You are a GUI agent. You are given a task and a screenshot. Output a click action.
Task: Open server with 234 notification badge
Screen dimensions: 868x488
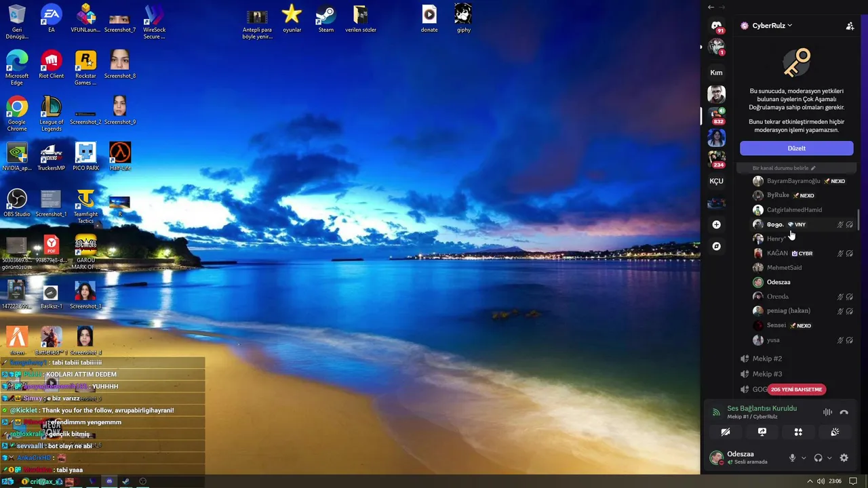point(716,159)
